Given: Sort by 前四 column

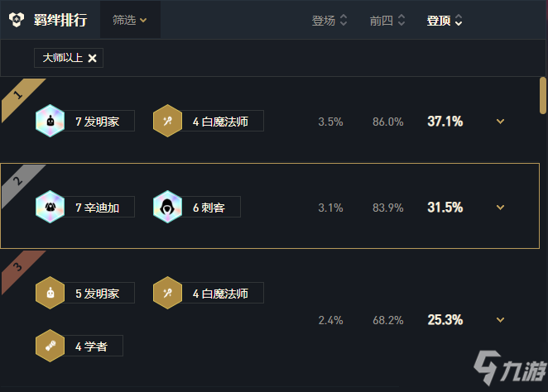Looking at the screenshot, I should 387,20.
